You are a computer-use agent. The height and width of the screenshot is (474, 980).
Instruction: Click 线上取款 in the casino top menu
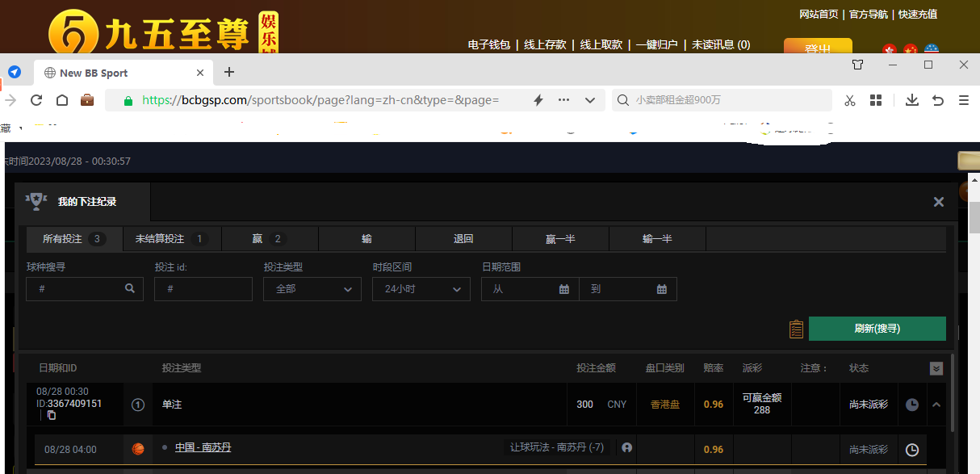point(601,45)
